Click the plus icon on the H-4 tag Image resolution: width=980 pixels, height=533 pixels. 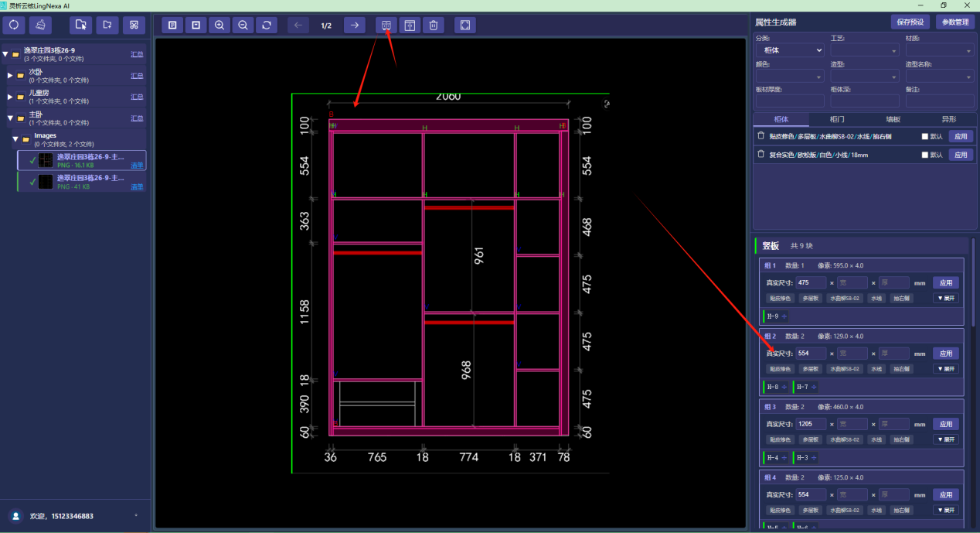click(784, 458)
